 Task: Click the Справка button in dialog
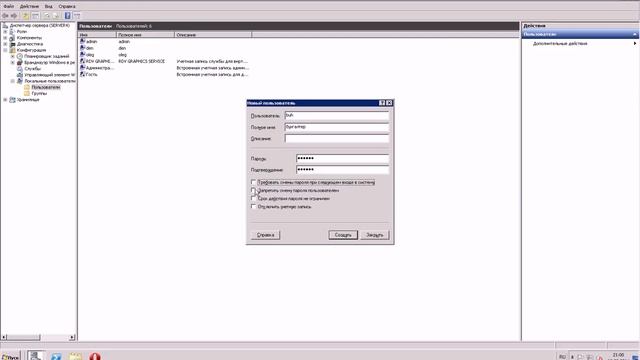(265, 235)
